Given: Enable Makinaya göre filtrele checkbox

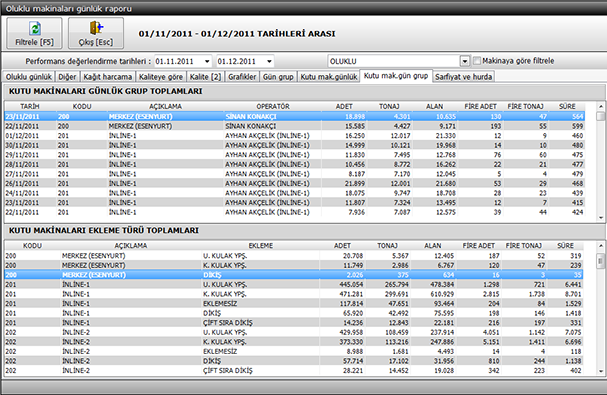Looking at the screenshot, I should click(x=477, y=61).
